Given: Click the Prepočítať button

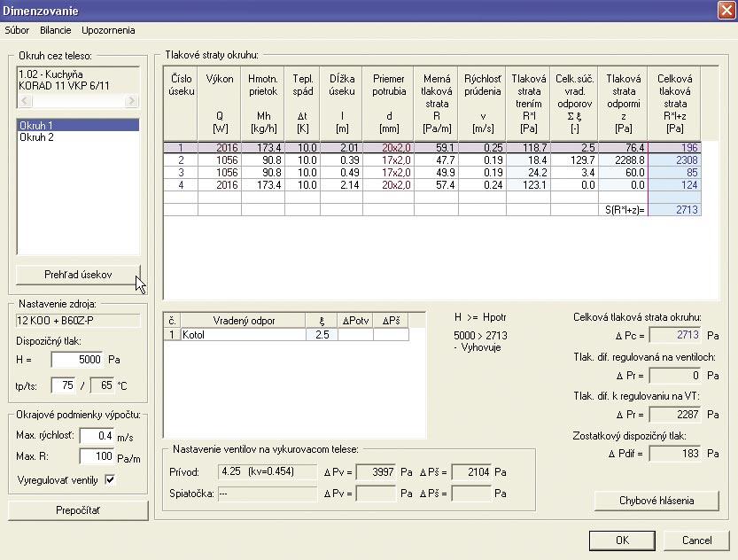Looking at the screenshot, I should coord(78,510).
